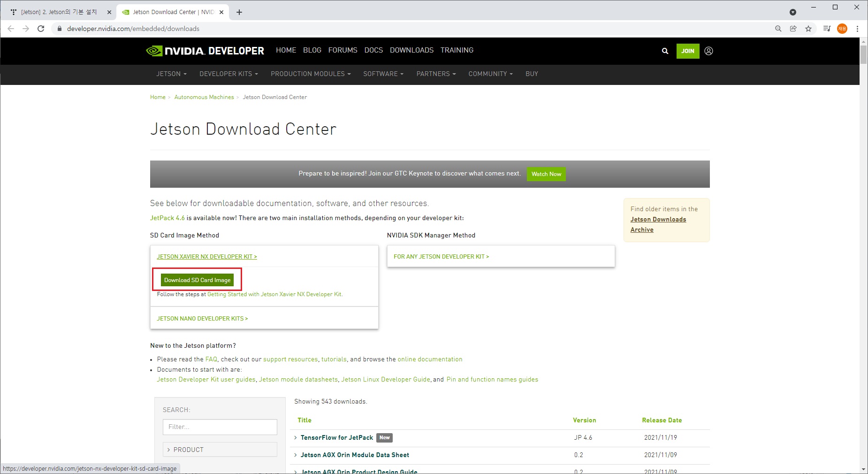Click the browser back arrow
Viewport: 868px width, 474px height.
[x=11, y=29]
